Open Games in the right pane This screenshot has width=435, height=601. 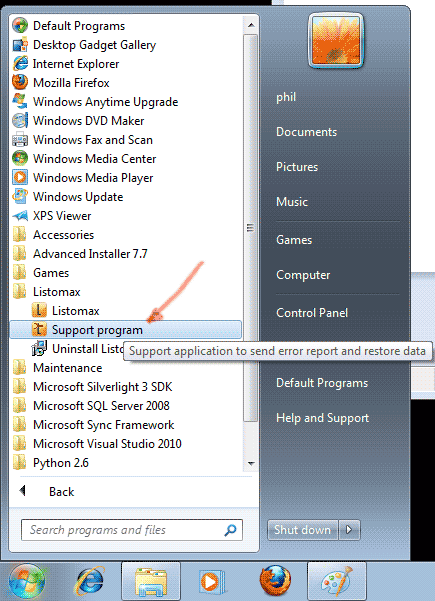coord(294,240)
